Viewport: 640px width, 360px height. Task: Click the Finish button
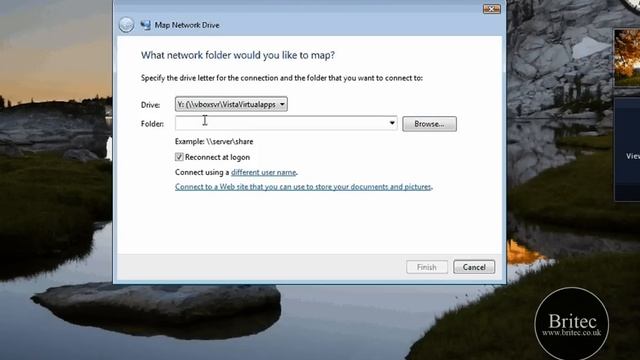click(427, 267)
